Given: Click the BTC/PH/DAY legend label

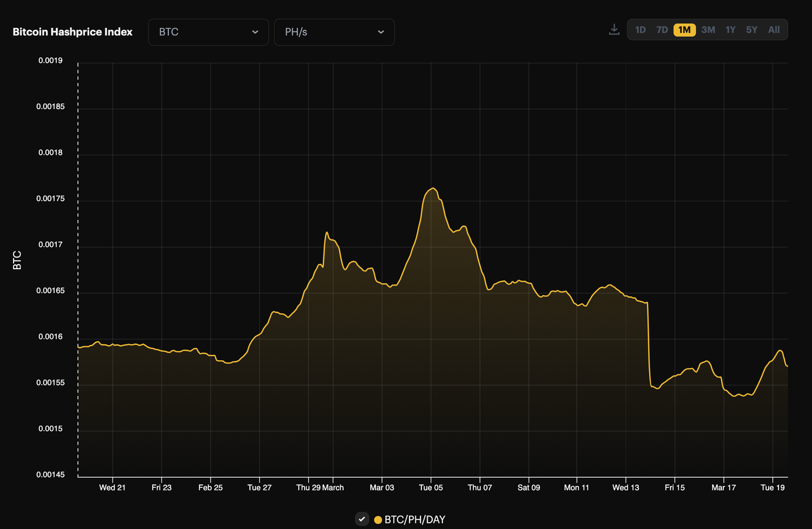Looking at the screenshot, I should point(416,519).
